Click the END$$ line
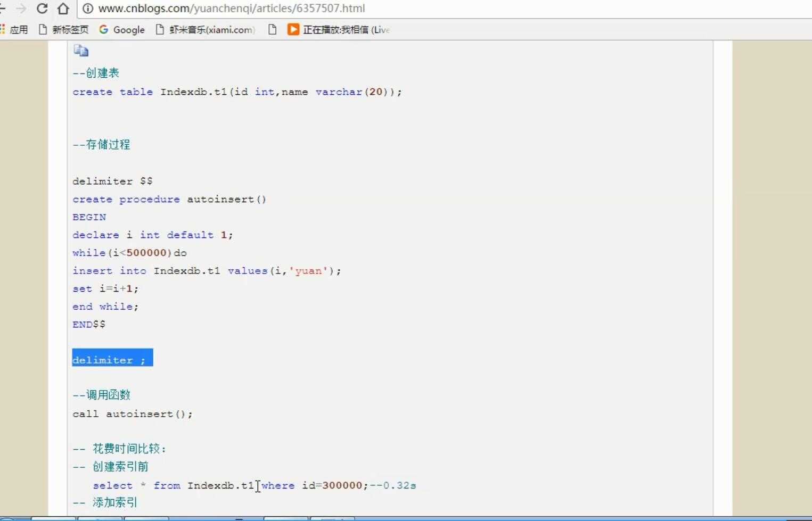Image resolution: width=812 pixels, height=521 pixels. 89,325
